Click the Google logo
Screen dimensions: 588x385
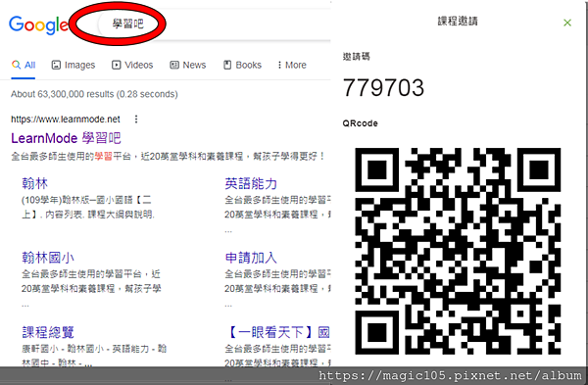(38, 25)
